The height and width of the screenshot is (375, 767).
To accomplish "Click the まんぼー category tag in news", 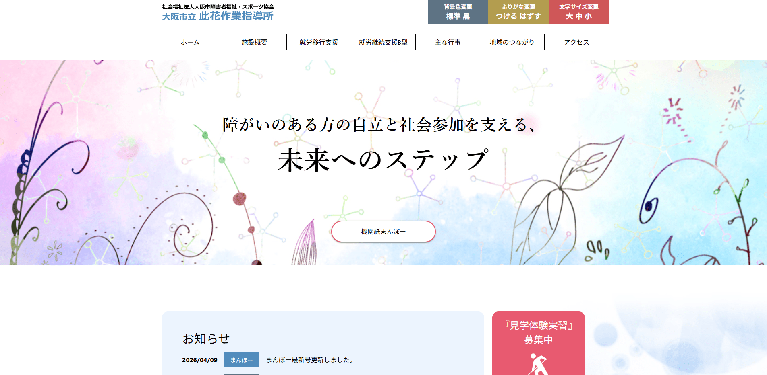I will tap(241, 360).
